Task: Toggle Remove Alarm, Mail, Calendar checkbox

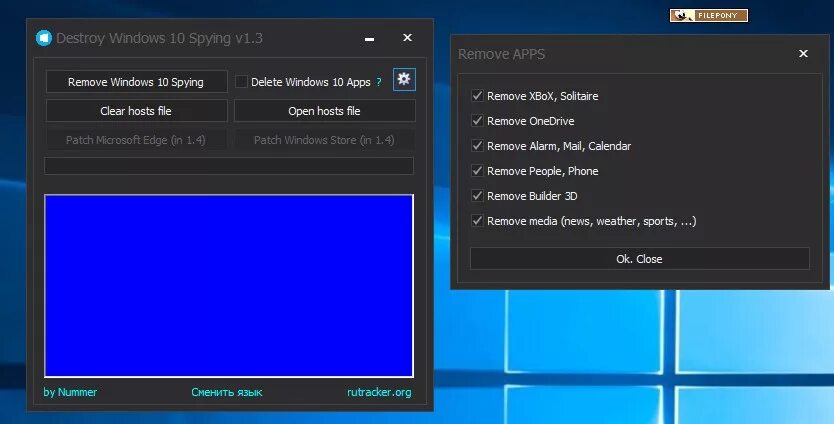Action: click(x=477, y=146)
